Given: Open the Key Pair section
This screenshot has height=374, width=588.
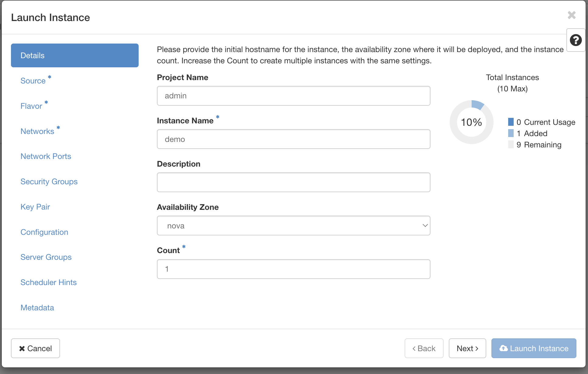Looking at the screenshot, I should click(35, 206).
